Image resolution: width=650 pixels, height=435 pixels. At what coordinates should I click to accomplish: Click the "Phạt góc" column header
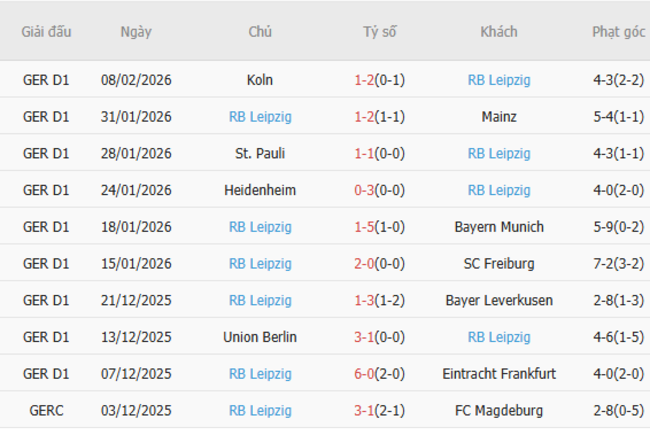point(618,31)
